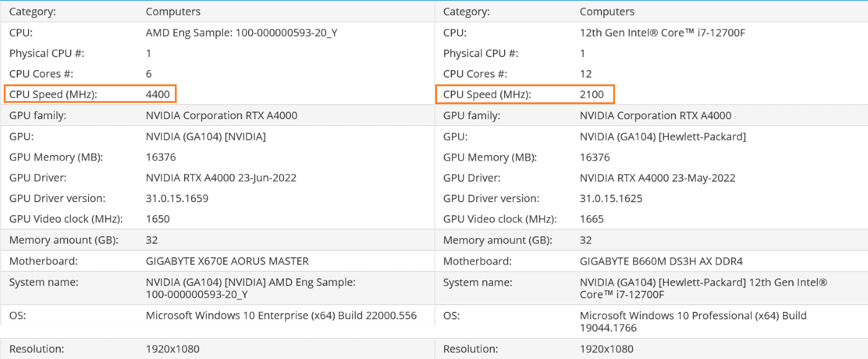Click left NVIDIA RTX A4000 23-Jun-2022 driver
Image resolution: width=868 pixels, height=359 pixels.
[x=221, y=178]
